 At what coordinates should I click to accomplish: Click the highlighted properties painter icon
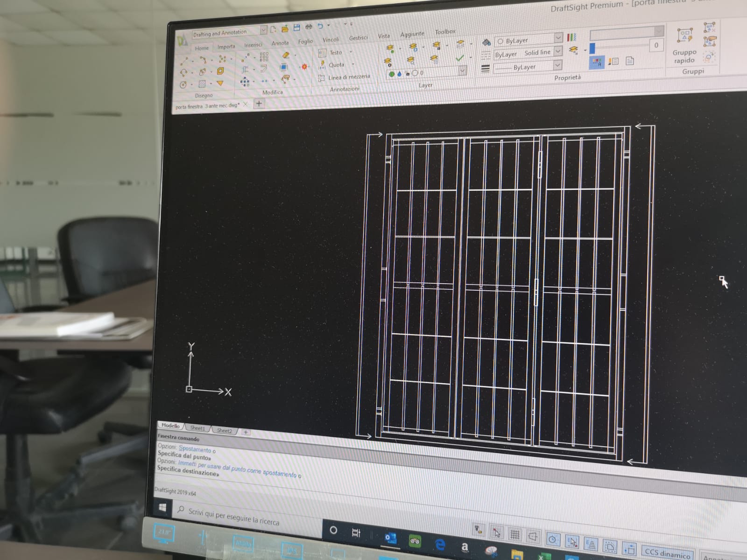point(597,62)
